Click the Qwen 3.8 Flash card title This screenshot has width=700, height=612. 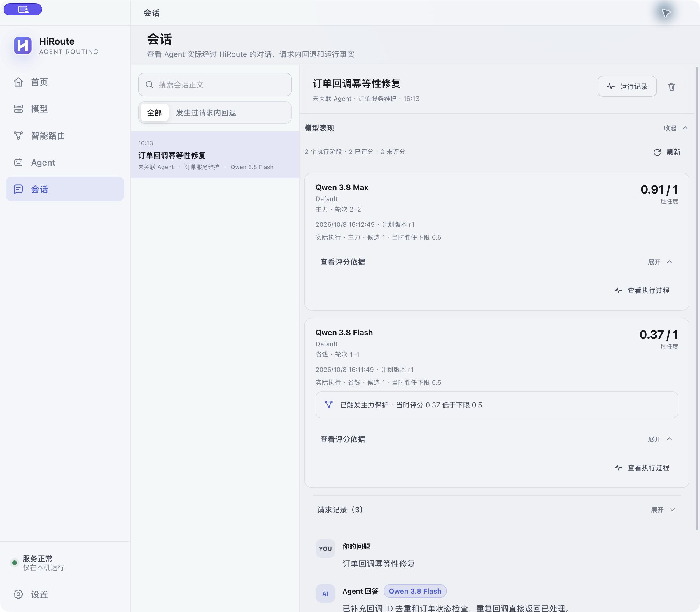tap(344, 333)
